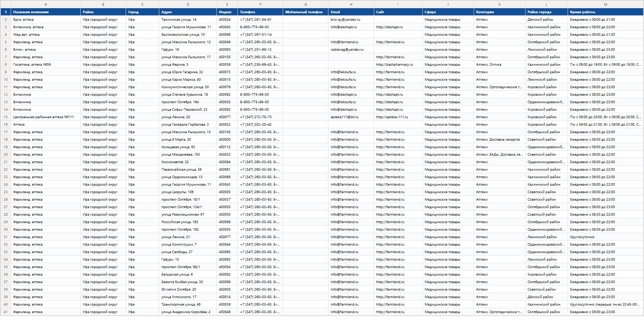This screenshot has height=322, width=644.
Task: Select the cell "Витаминка, аптека"
Action: (x=46, y=27)
